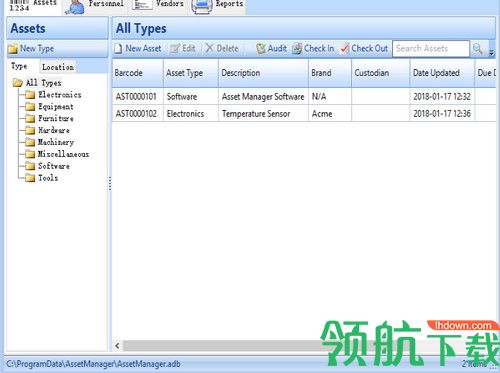Click the Check In icon
This screenshot has height=373, width=500.
(297, 49)
